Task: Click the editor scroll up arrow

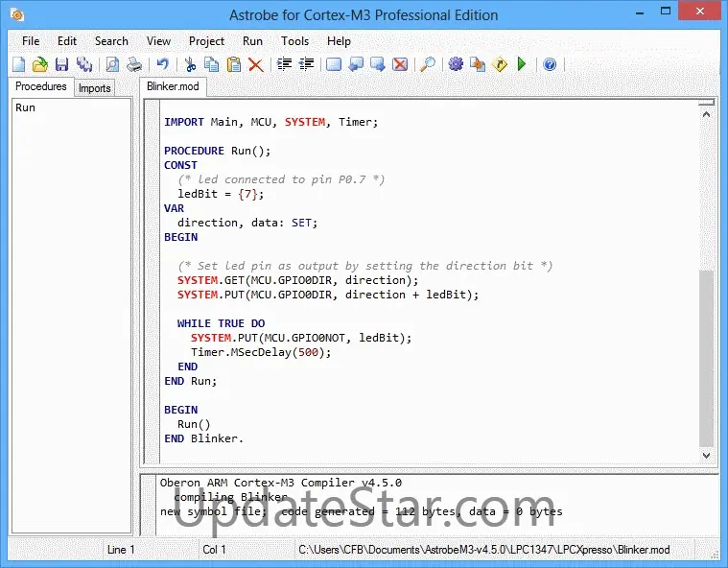Action: 706,114
